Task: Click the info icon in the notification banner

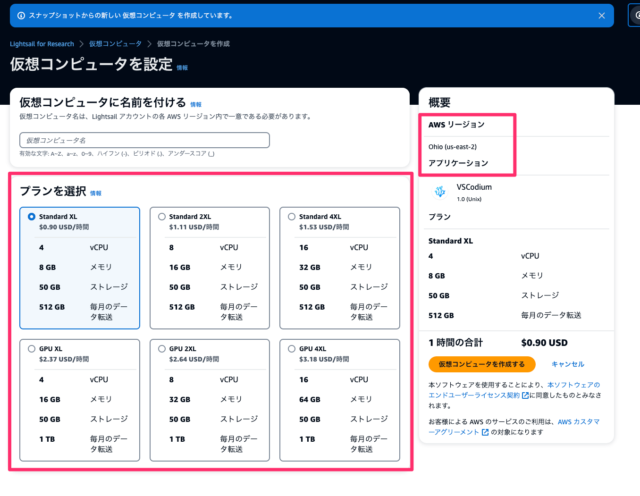Action: 21,16
